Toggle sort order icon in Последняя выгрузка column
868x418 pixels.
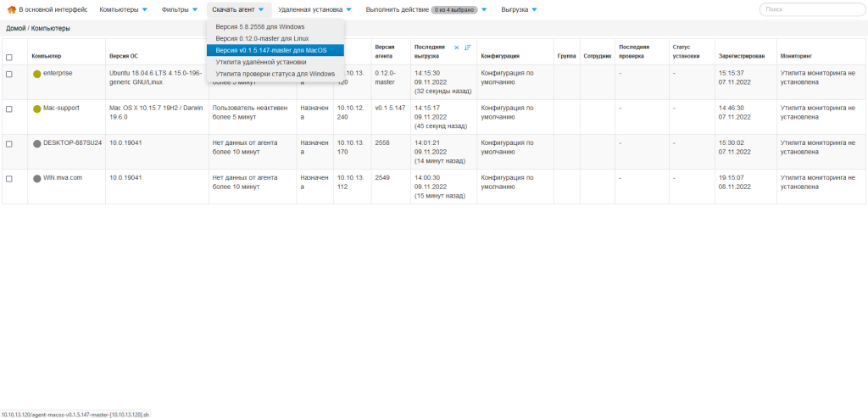pyautogui.click(x=468, y=47)
